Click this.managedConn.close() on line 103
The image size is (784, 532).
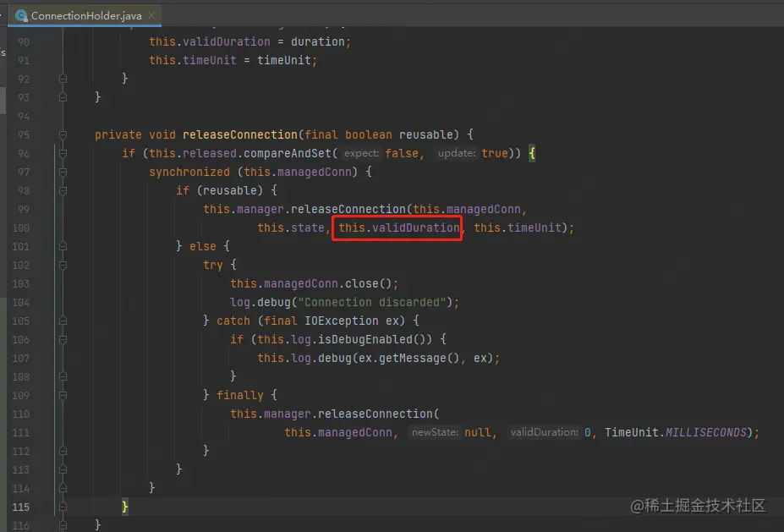310,283
